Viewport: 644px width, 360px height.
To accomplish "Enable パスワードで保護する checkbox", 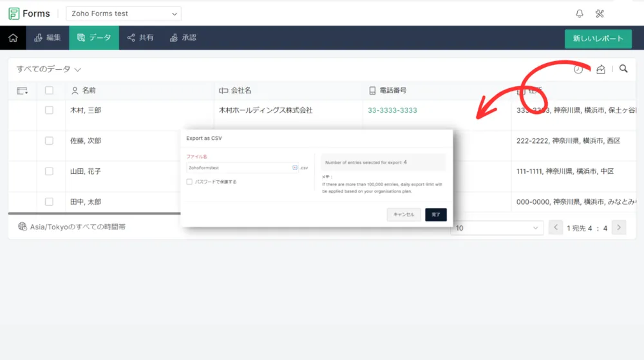I will click(x=189, y=182).
